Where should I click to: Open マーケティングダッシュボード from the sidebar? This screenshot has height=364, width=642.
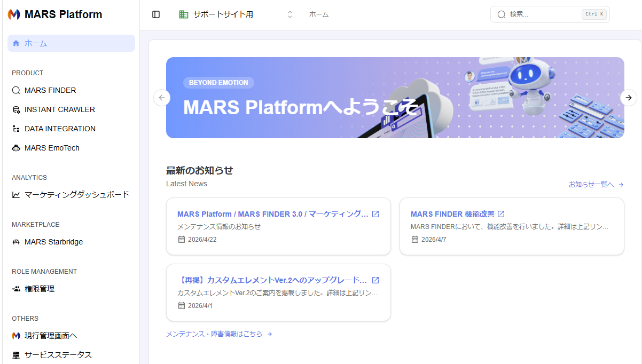(71, 195)
